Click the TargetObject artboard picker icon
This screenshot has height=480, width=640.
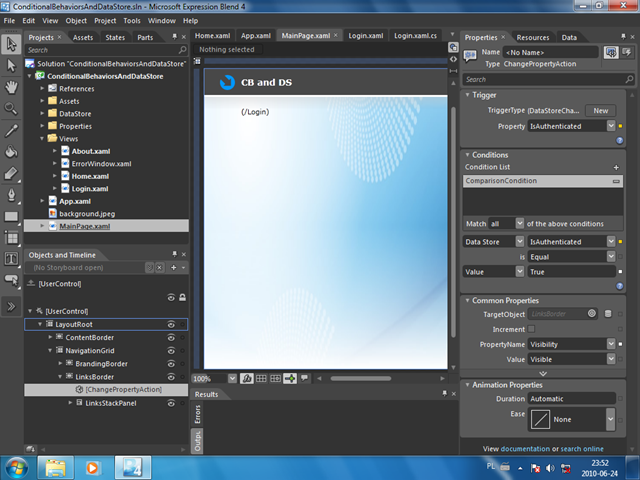tap(592, 313)
